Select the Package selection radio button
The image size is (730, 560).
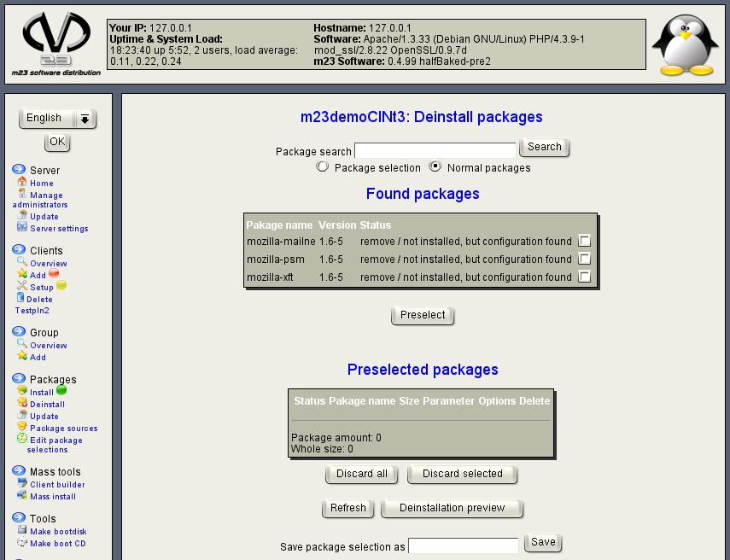pyautogui.click(x=322, y=166)
